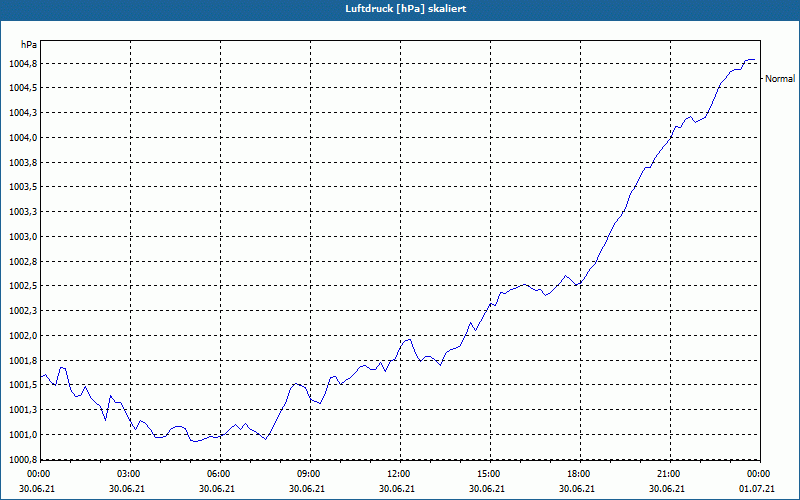Select the 'Normal' series label
Image resolution: width=800 pixels, height=500 pixels.
[x=780, y=79]
